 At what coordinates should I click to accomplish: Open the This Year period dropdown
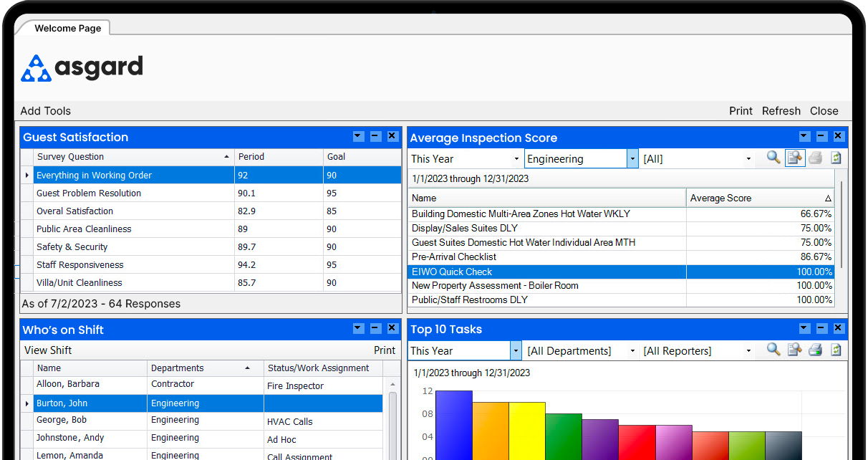point(516,158)
